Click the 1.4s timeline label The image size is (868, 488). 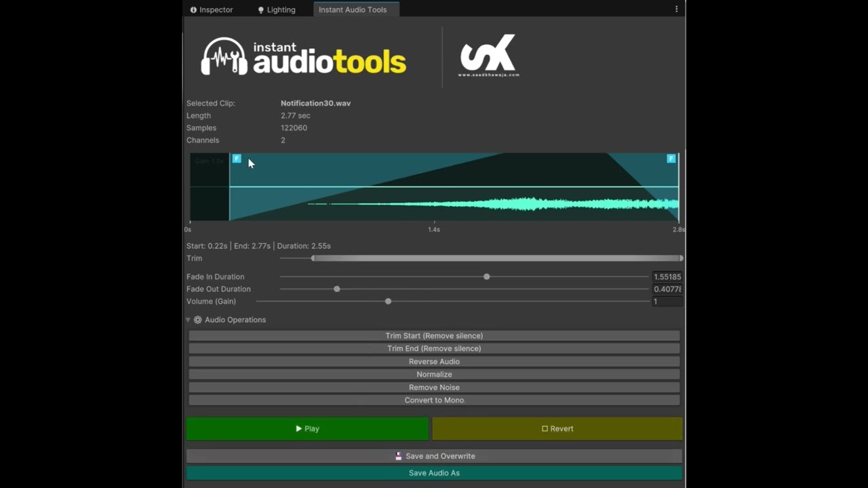point(434,230)
